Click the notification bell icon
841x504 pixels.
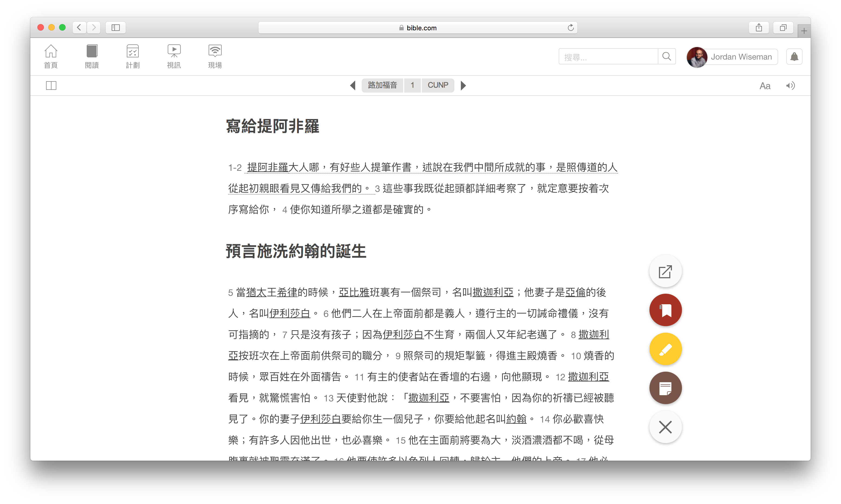(x=794, y=57)
